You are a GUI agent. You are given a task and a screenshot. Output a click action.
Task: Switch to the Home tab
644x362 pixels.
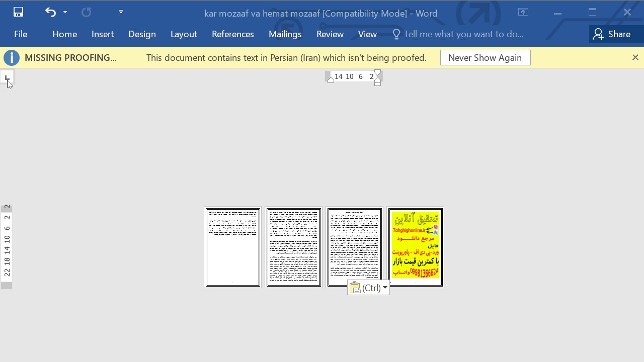pos(64,34)
